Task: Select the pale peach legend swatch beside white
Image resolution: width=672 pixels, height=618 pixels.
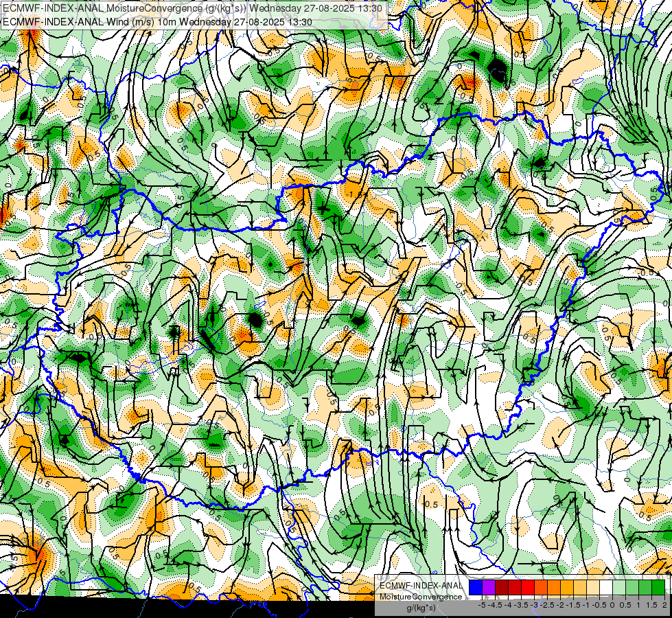Action: [593, 587]
